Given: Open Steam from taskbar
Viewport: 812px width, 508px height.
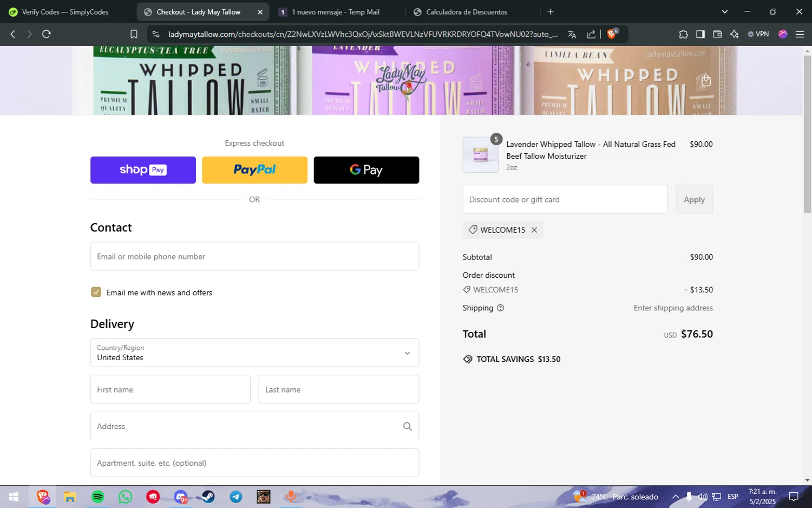Looking at the screenshot, I should click(208, 497).
